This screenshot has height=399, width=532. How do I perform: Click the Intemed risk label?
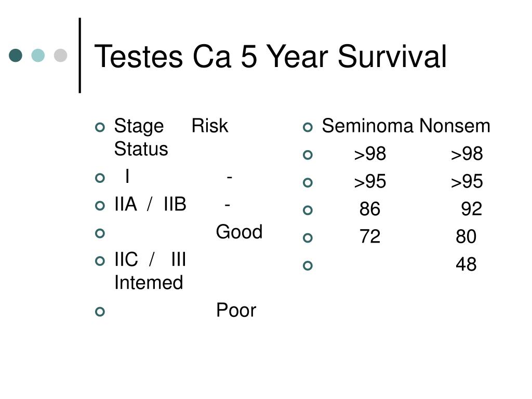pyautogui.click(x=149, y=283)
